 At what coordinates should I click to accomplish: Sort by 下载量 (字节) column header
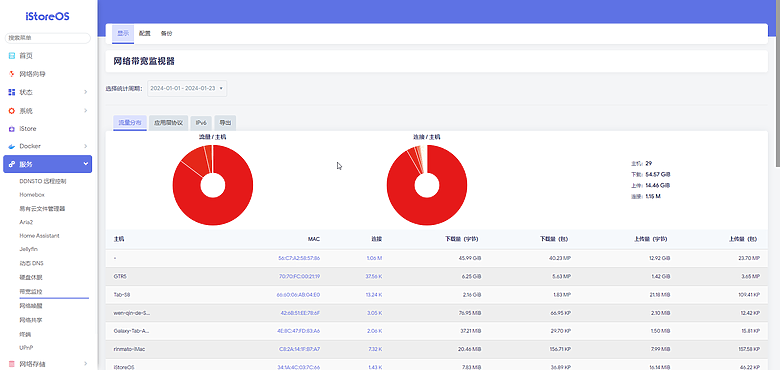pos(462,239)
